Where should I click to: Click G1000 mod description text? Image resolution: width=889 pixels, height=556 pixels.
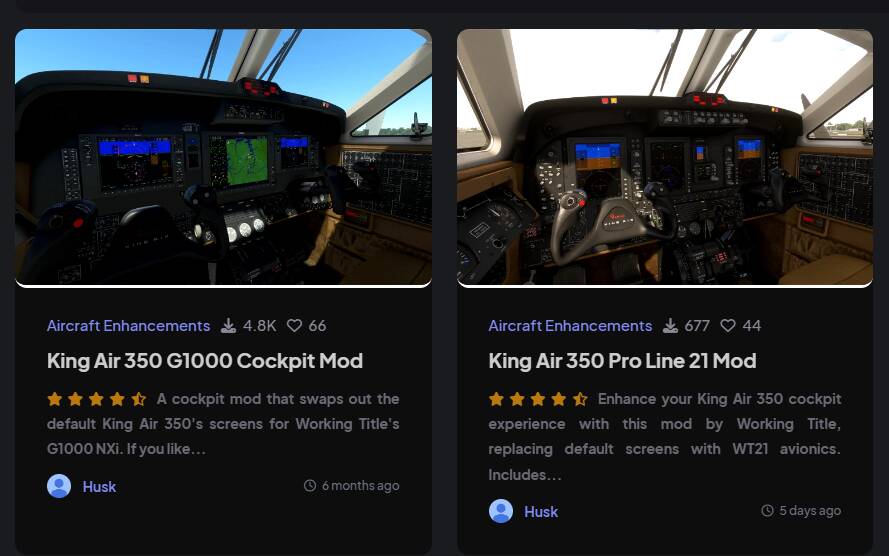pyautogui.click(x=223, y=424)
